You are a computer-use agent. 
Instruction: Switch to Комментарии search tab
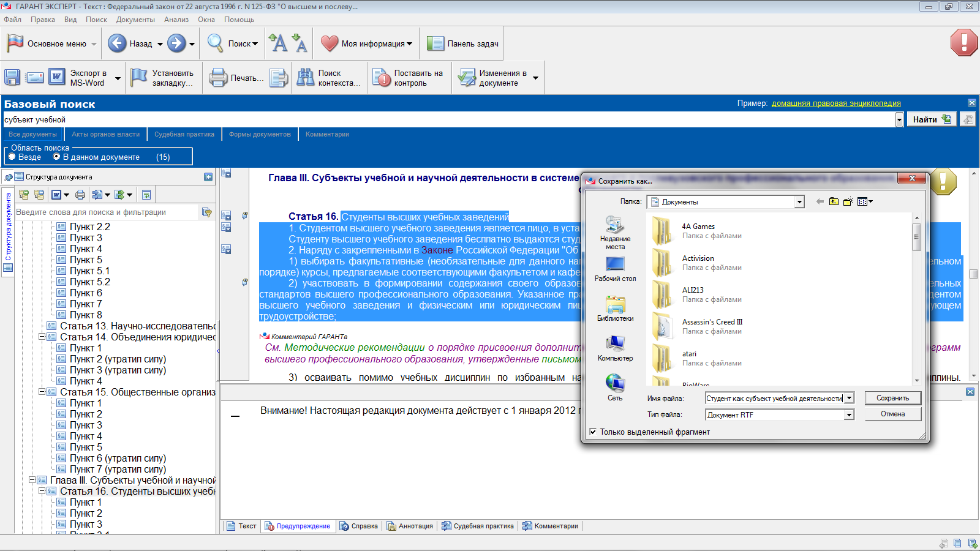tap(327, 134)
